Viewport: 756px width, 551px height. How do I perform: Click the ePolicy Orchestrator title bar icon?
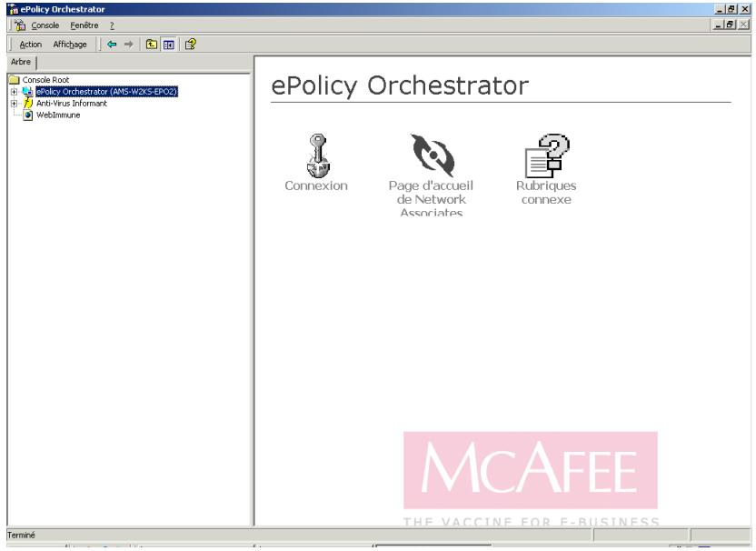point(14,9)
